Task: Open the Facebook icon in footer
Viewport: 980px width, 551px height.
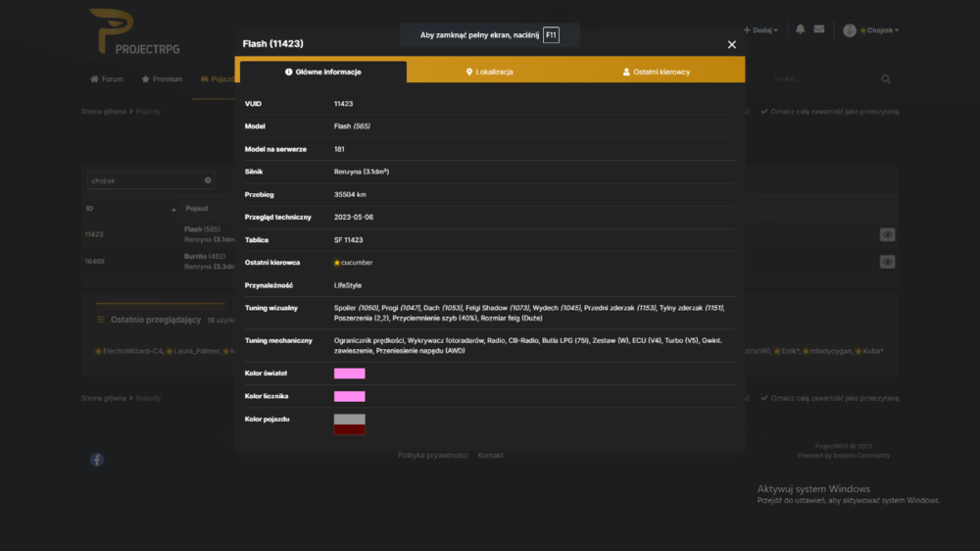Action: (x=97, y=460)
